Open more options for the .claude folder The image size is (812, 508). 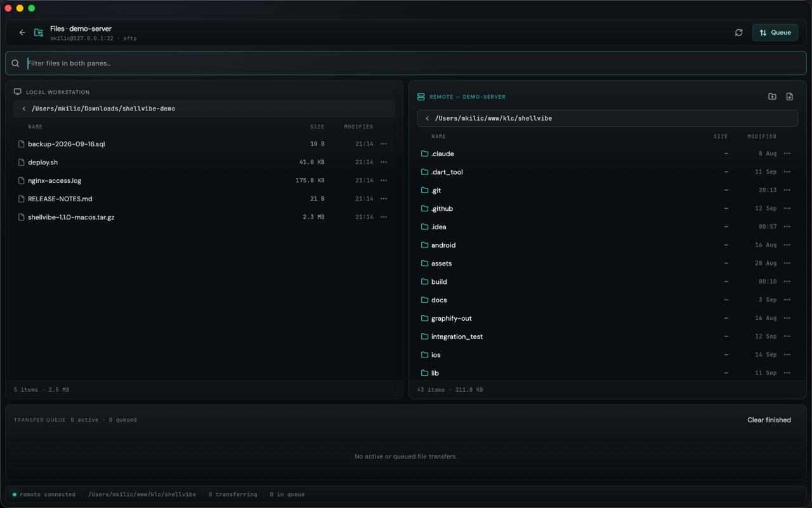[787, 154]
